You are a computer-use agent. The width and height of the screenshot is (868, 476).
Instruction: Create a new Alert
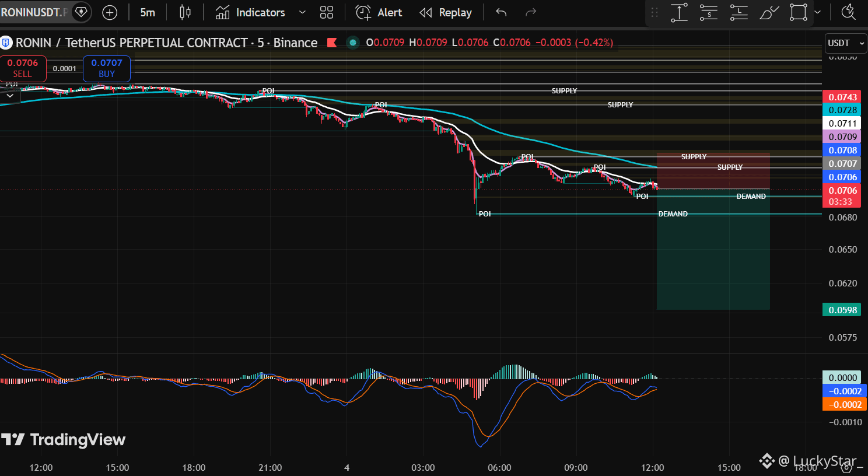tap(379, 12)
